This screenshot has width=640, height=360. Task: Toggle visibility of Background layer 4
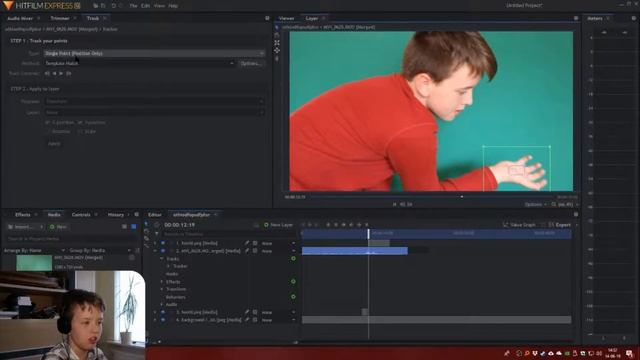tap(163, 320)
